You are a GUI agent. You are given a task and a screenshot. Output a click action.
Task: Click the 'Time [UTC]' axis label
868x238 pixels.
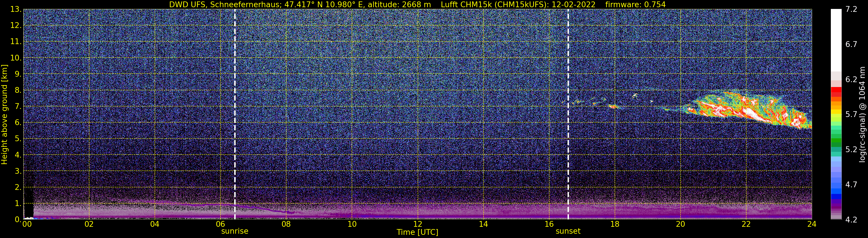tap(417, 232)
